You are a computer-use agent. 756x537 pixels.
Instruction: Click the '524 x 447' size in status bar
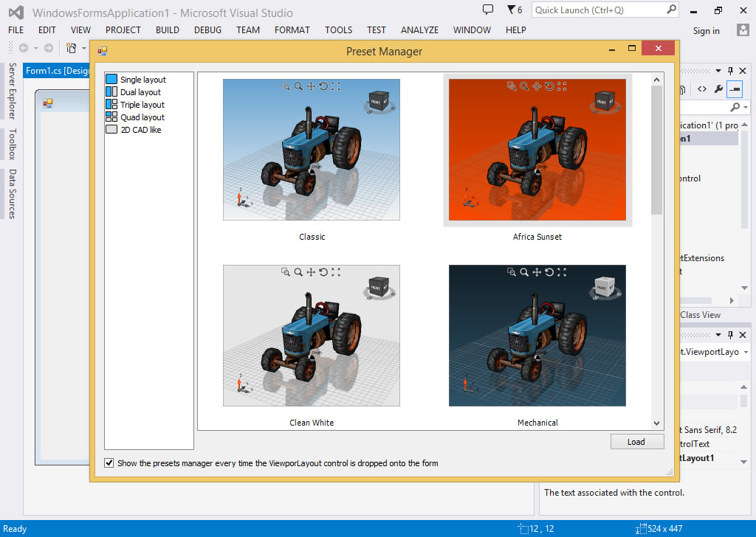(665, 529)
